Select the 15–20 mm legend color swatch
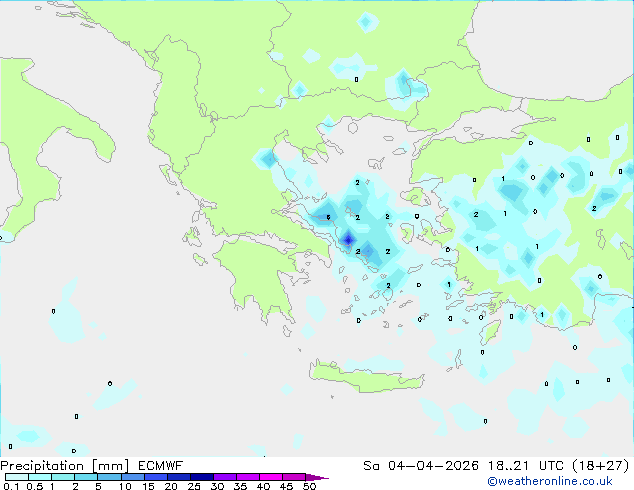Screen dimensions: 634x490 click(155, 477)
